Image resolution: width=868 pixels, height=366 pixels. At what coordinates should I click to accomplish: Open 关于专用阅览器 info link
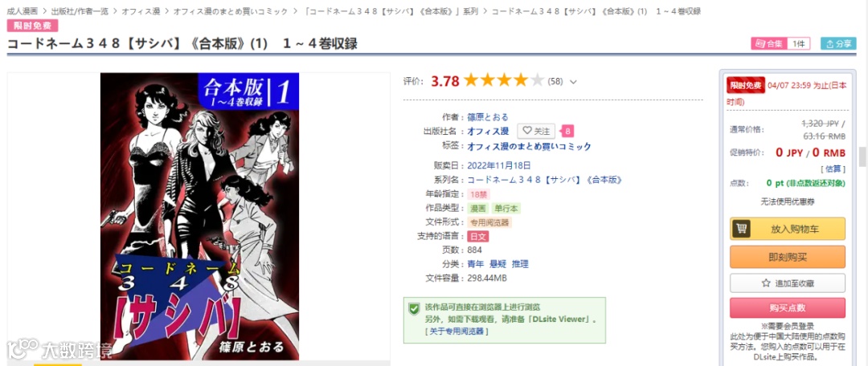pos(457,331)
